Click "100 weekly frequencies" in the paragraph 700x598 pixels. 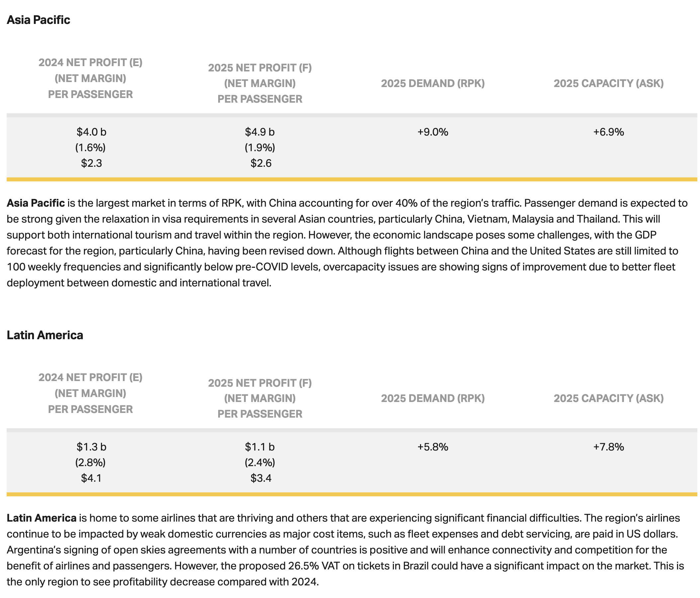[64, 267]
